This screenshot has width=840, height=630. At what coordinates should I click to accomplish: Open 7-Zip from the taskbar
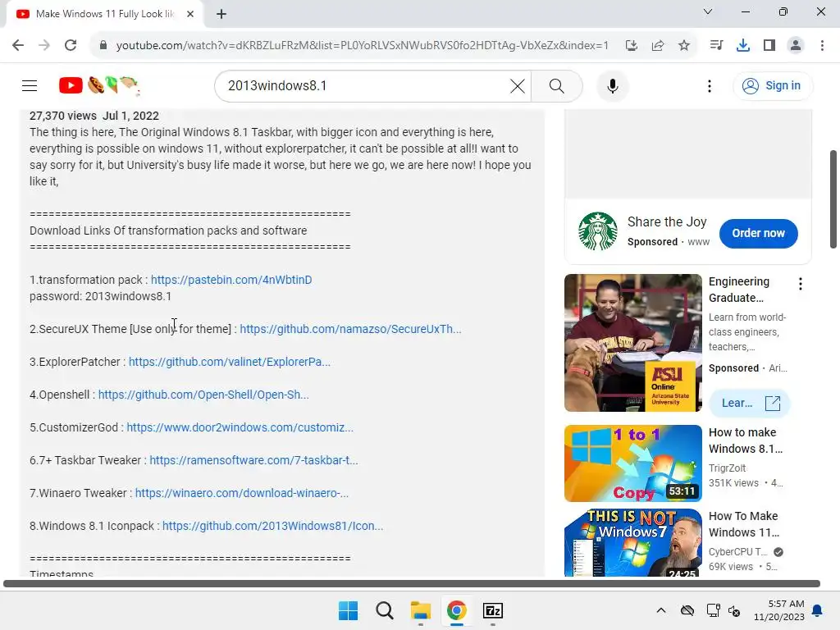(x=493, y=610)
